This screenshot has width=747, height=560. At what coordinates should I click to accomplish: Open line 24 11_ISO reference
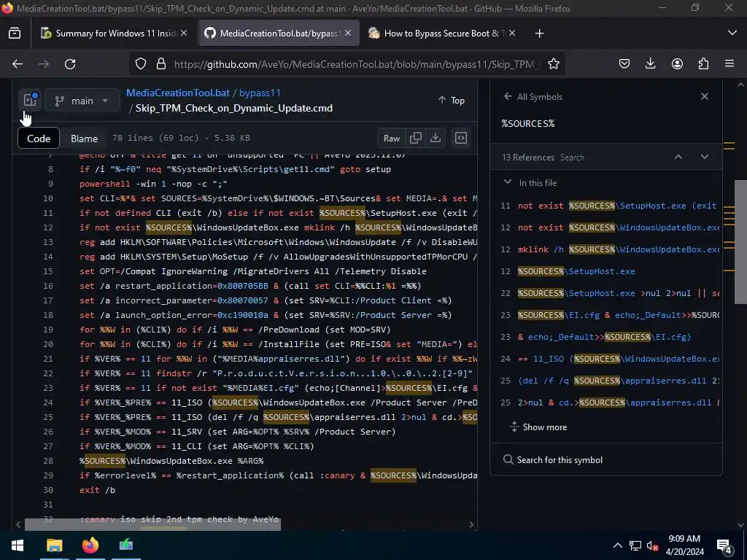click(610, 359)
